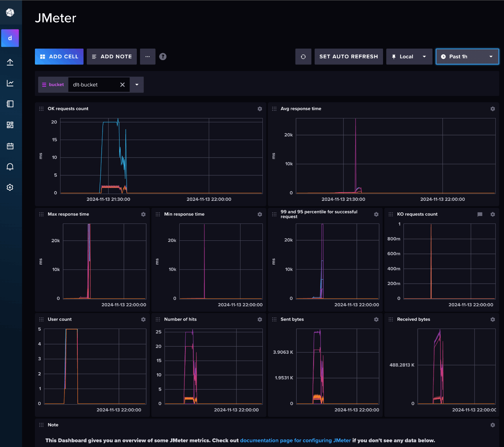
Task: Open gear settings for Max response time cell
Action: point(143,214)
